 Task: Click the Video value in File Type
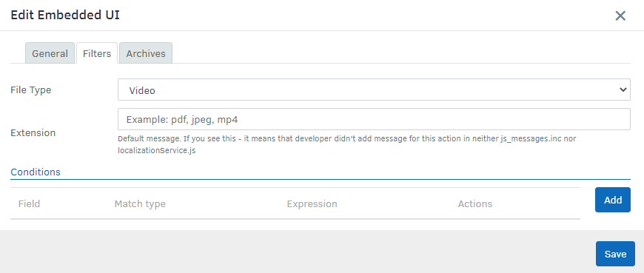(x=142, y=90)
